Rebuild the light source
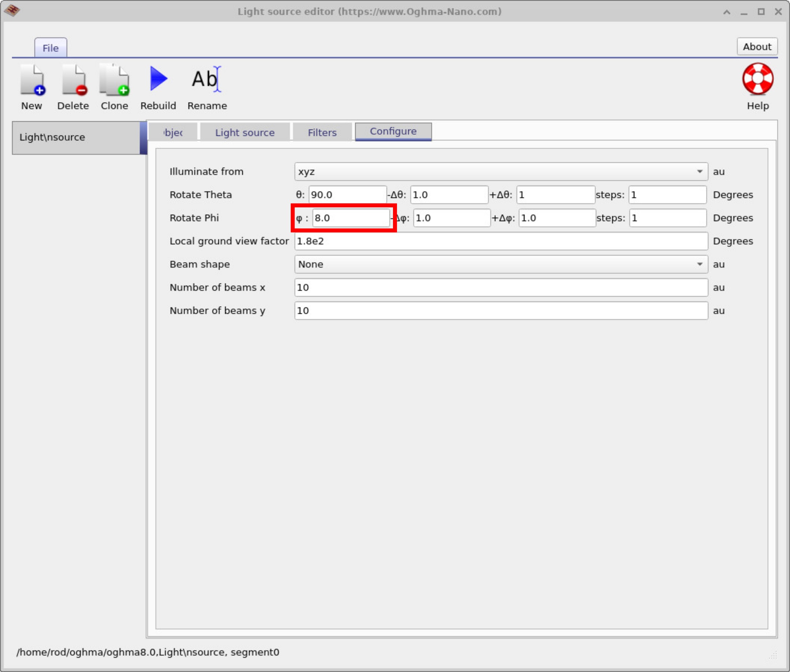Image resolution: width=790 pixels, height=672 pixels. [158, 81]
